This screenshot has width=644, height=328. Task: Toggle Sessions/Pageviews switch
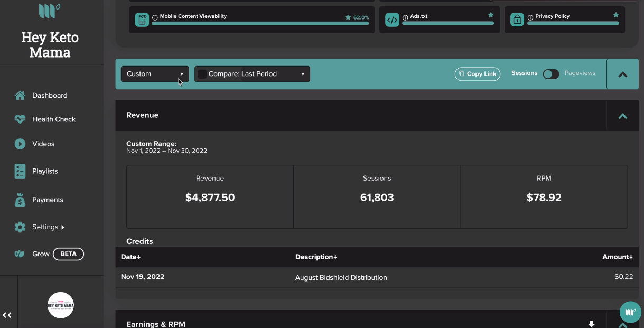click(551, 74)
